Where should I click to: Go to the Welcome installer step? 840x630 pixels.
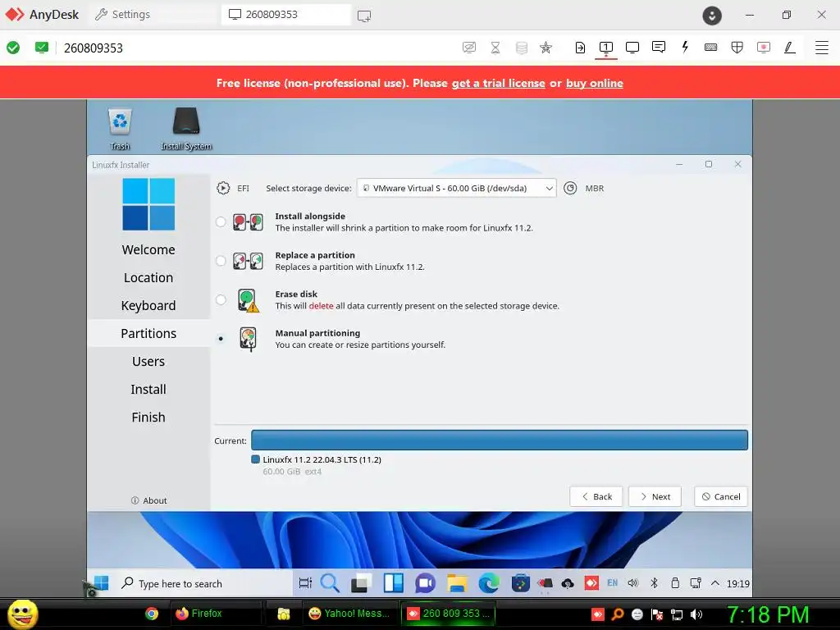[148, 249]
